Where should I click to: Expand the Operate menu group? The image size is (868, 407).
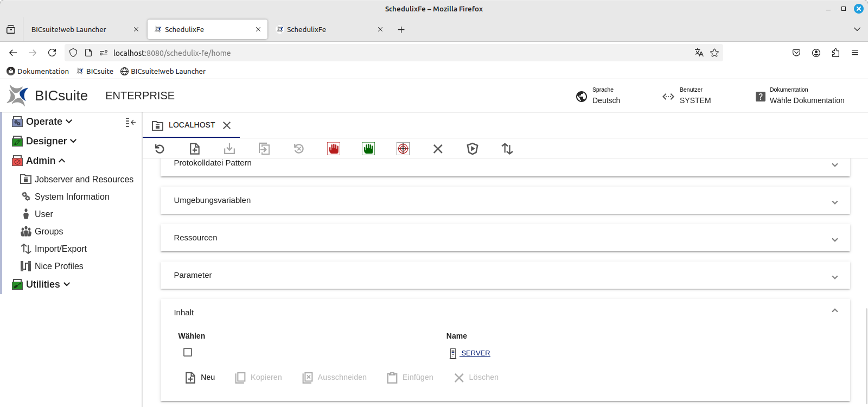pyautogui.click(x=49, y=122)
